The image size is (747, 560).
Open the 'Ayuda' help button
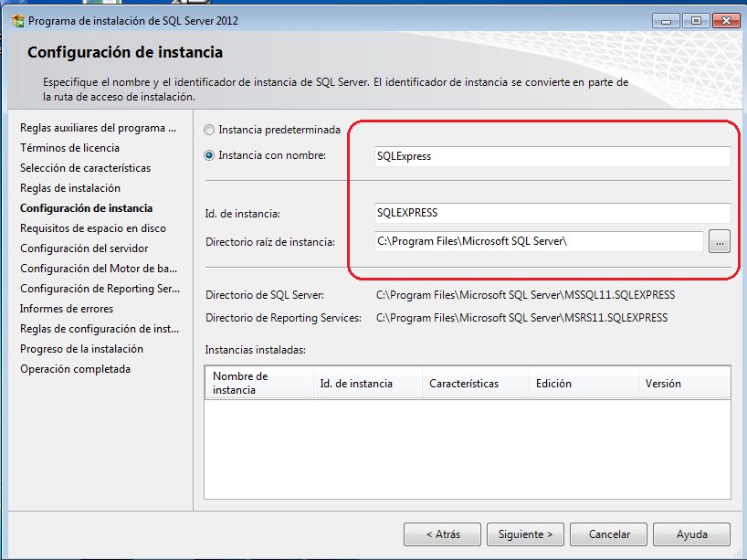point(691,534)
